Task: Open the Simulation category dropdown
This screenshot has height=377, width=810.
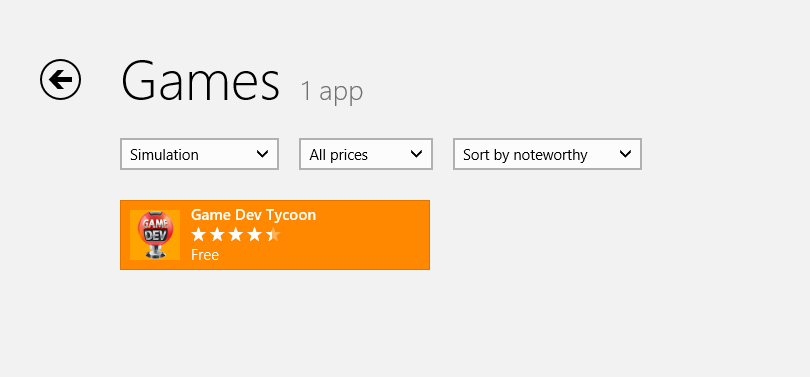Action: click(x=199, y=154)
